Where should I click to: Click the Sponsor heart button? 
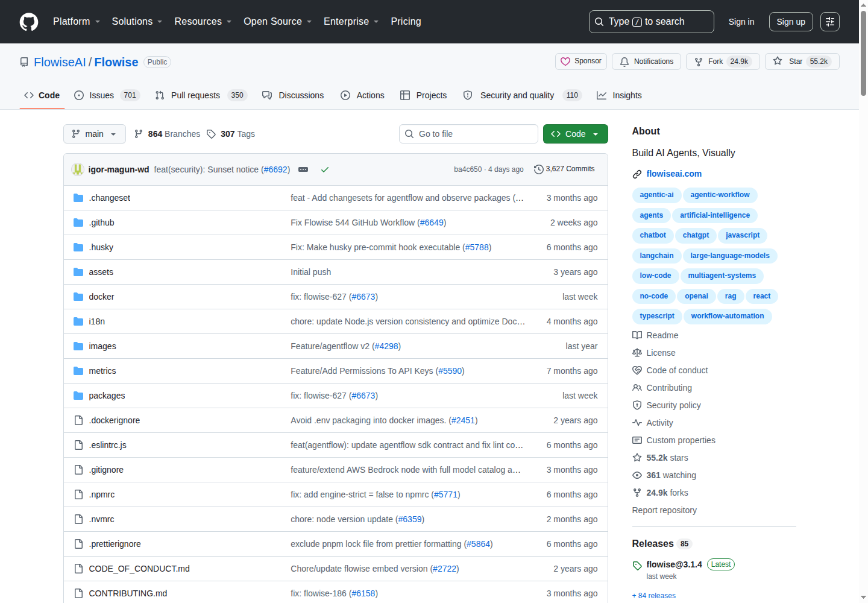pyautogui.click(x=581, y=62)
